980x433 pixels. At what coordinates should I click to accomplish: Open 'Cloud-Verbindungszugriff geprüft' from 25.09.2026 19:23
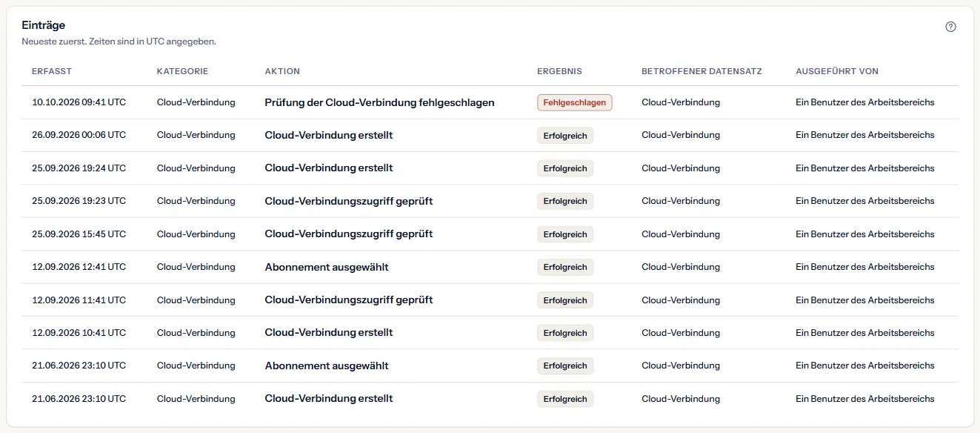tap(349, 201)
